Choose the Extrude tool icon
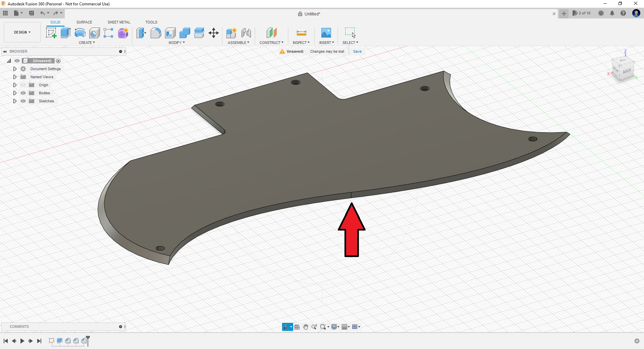644x349 pixels. 65,33
